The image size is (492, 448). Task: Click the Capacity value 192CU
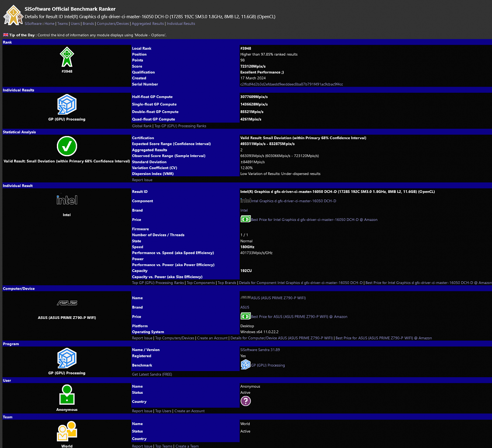246,271
